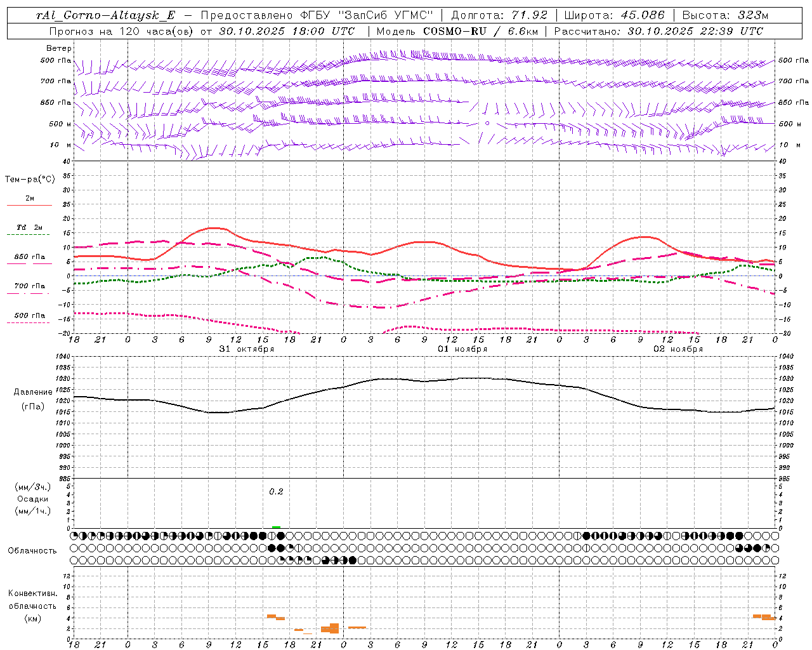This screenshot has height=650, width=812.
Task: Click the green precipitation bar below 0.2
Action: 276,527
